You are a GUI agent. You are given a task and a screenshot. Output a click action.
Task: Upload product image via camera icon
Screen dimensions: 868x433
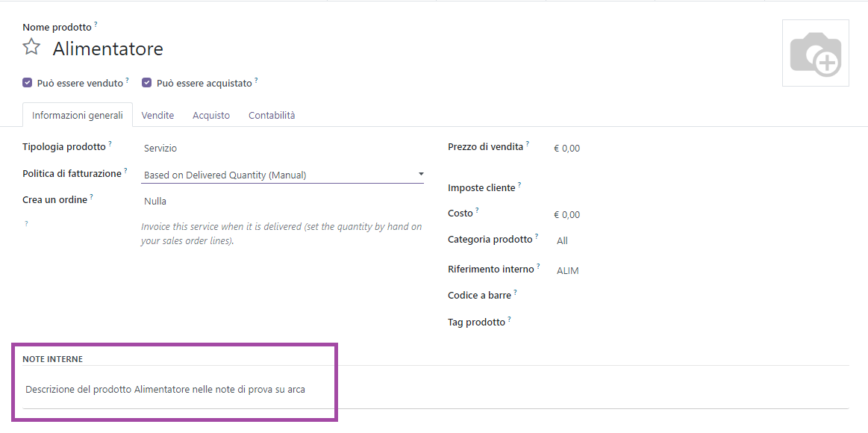click(815, 54)
